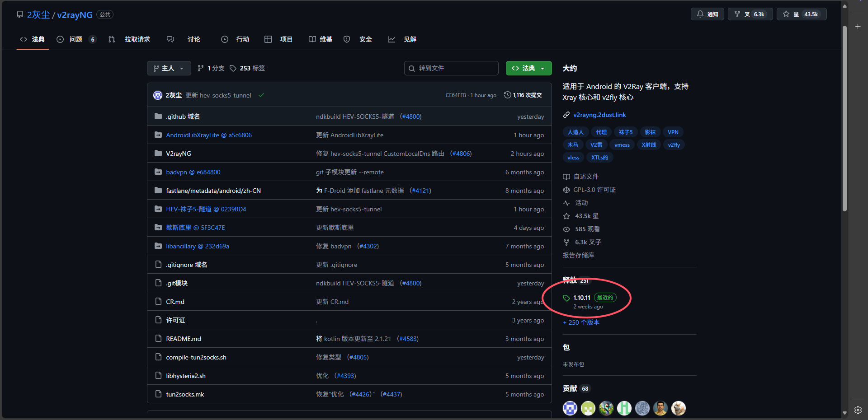Open the 1.10.11 latest release
868x420 pixels.
click(x=582, y=298)
